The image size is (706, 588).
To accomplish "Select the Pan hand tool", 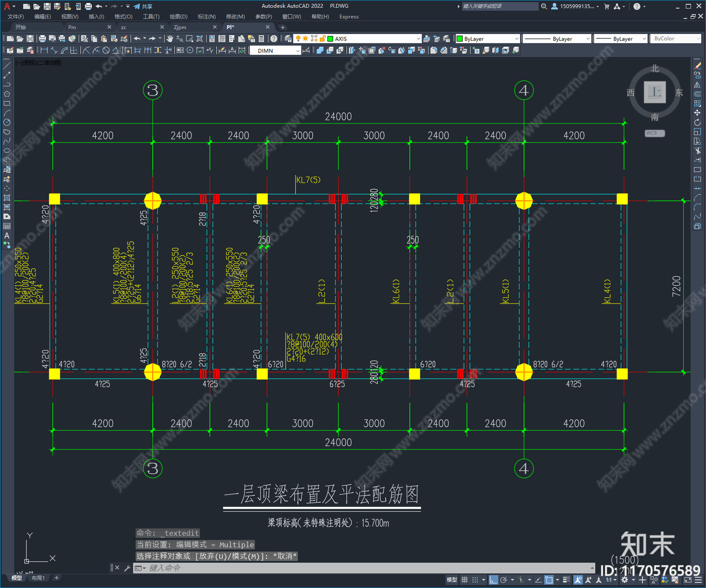I will pyautogui.click(x=170, y=39).
